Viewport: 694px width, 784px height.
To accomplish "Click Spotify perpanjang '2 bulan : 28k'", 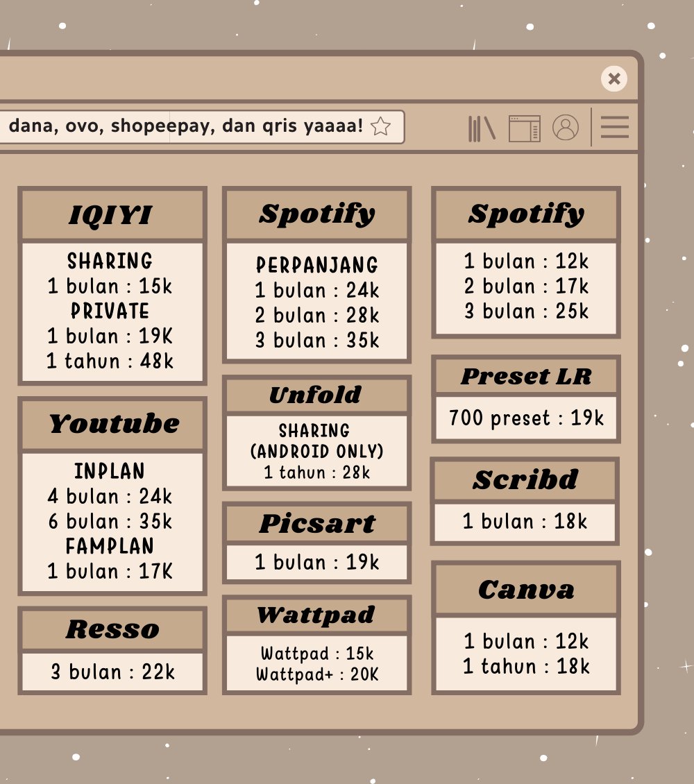I will 317,315.
